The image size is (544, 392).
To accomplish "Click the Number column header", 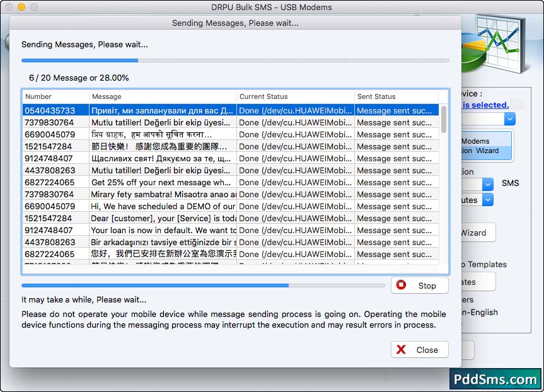I will click(55, 96).
